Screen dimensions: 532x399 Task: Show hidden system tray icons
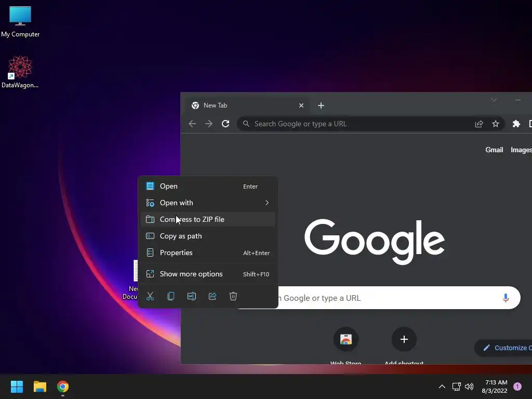[x=442, y=387]
